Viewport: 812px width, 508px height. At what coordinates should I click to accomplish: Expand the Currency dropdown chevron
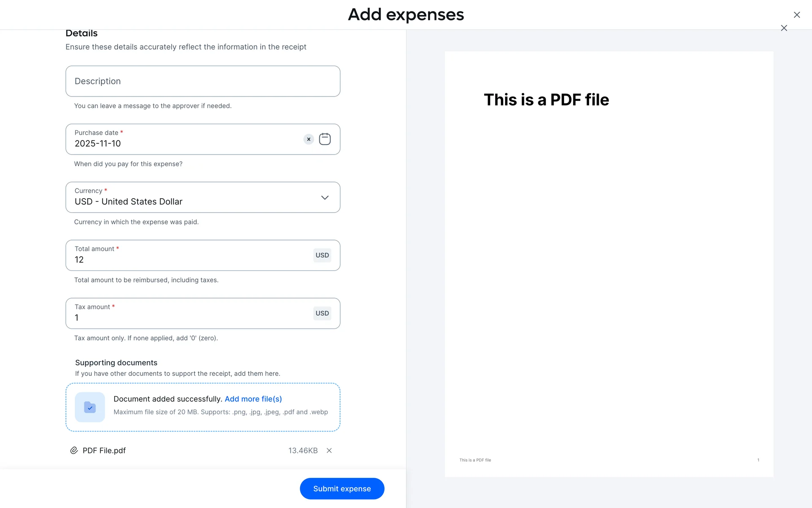click(x=325, y=198)
